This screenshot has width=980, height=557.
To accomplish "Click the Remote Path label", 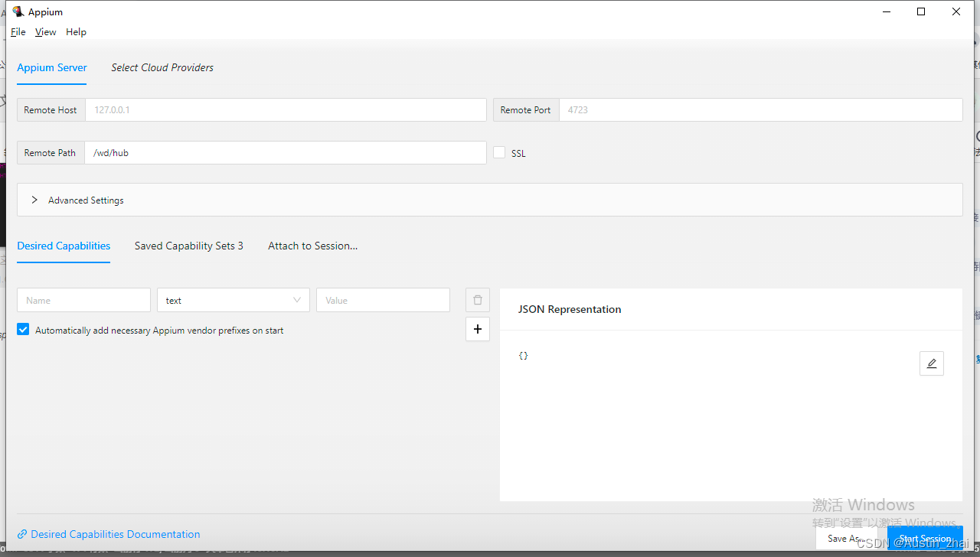I will pyautogui.click(x=51, y=152).
